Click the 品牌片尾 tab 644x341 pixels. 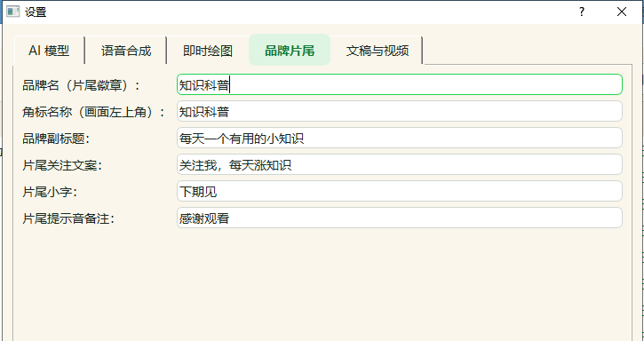(290, 50)
